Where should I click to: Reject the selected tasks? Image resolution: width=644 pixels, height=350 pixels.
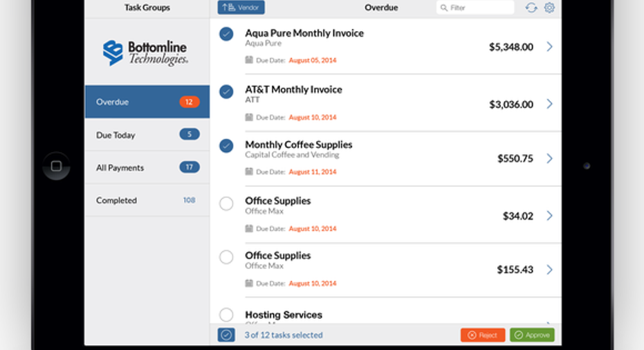point(483,335)
